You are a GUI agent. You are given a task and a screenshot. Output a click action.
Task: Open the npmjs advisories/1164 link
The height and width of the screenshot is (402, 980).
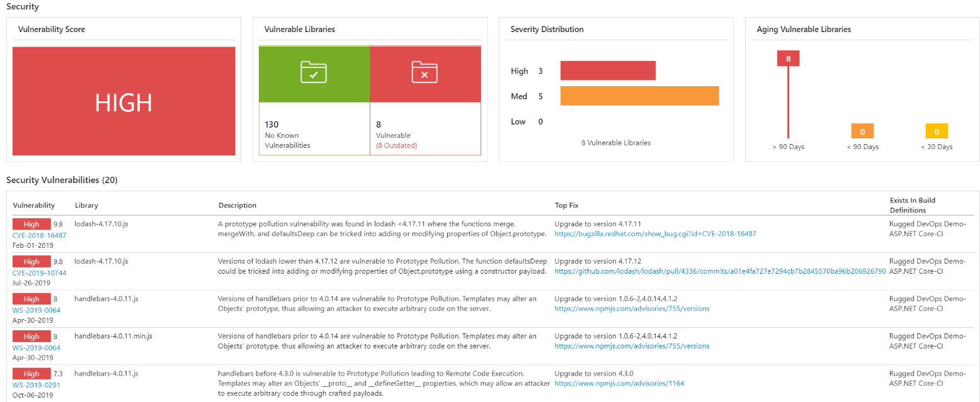tap(619, 383)
